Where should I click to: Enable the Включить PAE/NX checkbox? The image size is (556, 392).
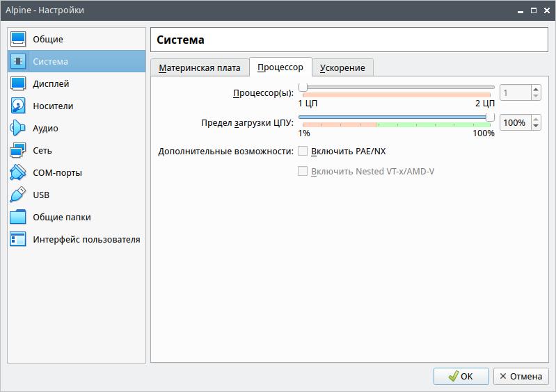click(303, 152)
